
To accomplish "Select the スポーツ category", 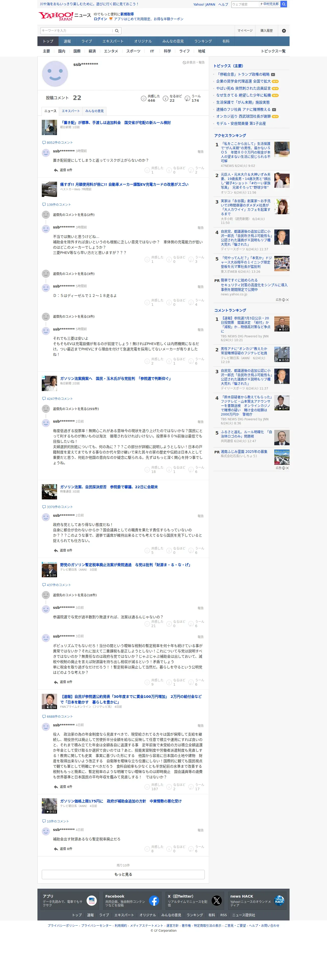I will [133, 51].
